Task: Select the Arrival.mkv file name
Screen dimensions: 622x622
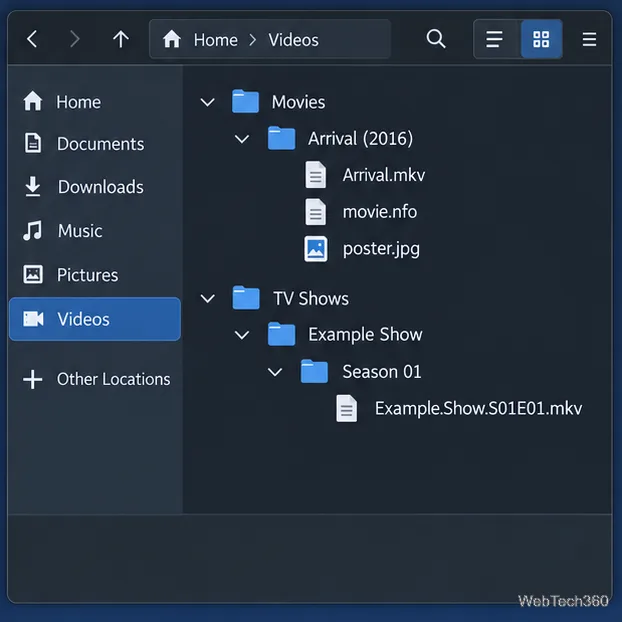Action: click(384, 175)
